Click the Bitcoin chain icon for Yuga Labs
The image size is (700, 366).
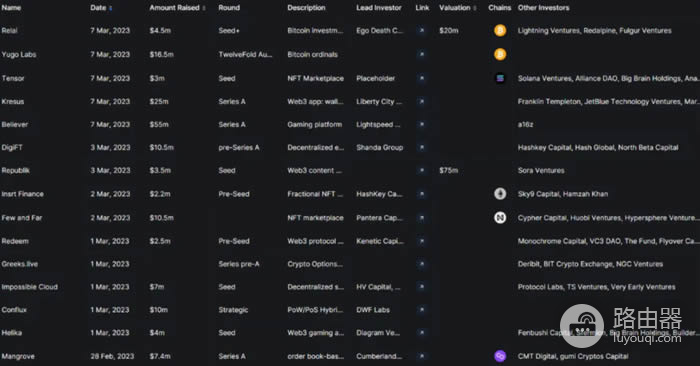500,54
